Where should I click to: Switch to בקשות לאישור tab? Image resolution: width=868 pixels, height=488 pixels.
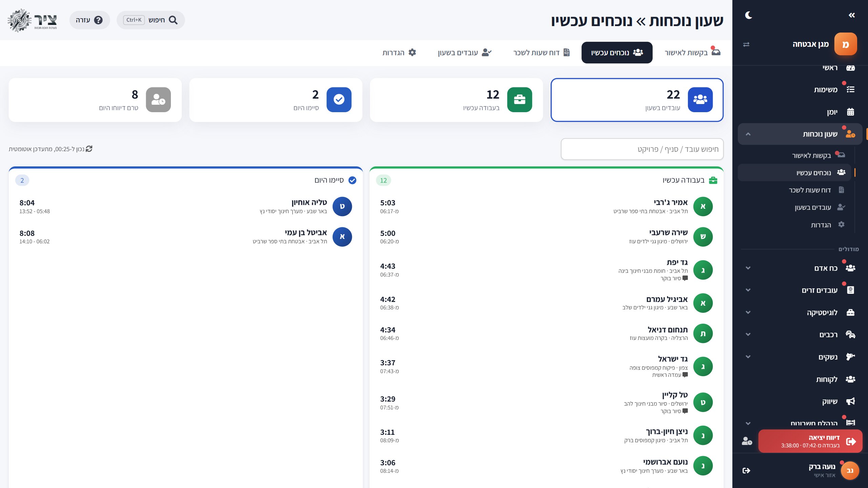point(692,53)
